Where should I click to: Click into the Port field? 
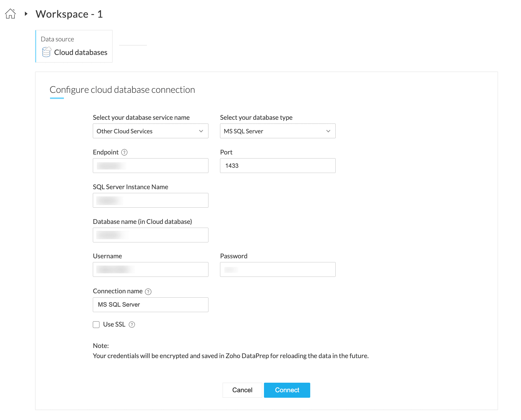[x=278, y=166]
